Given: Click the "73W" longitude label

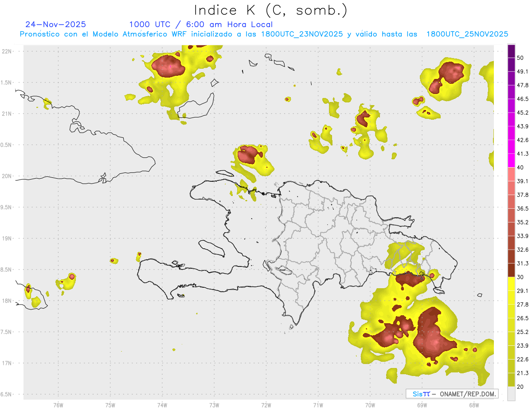Looking at the screenshot, I should 214,405.
